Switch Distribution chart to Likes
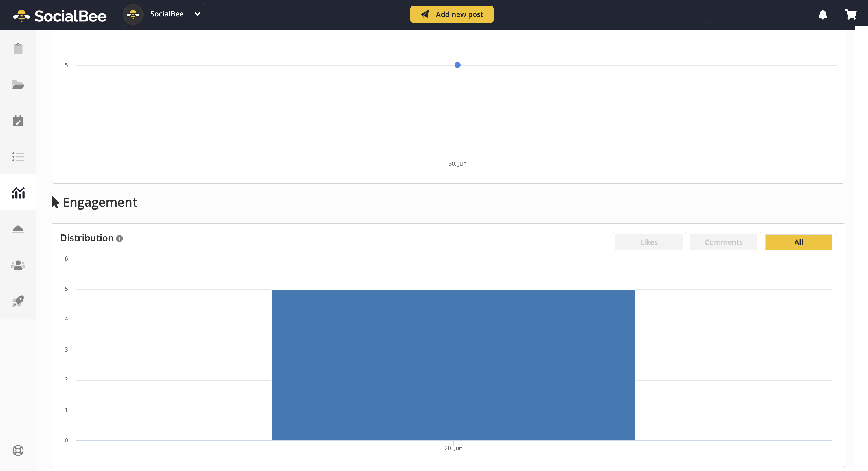This screenshot has height=471, width=868. (x=649, y=242)
